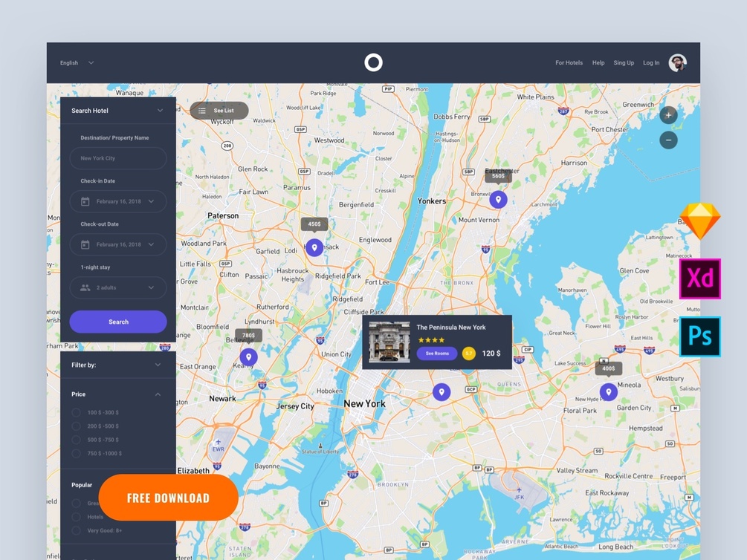Select the 560$ map pin near Eastchester
The width and height of the screenshot is (747, 560).
(x=498, y=200)
